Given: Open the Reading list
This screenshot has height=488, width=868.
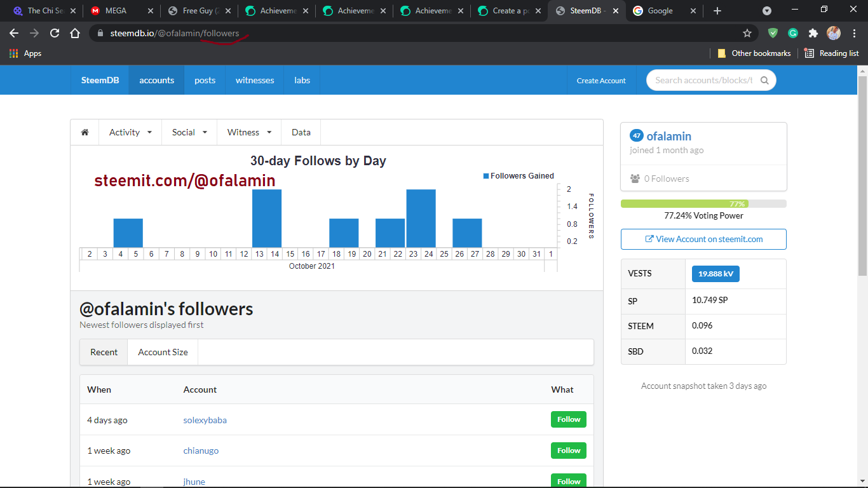Looking at the screenshot, I should pyautogui.click(x=831, y=53).
